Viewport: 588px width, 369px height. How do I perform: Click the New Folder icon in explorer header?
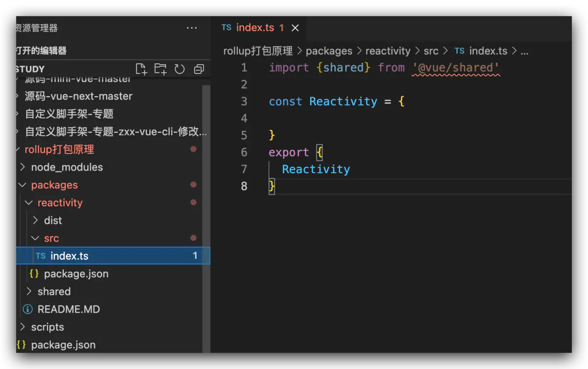[x=160, y=69]
